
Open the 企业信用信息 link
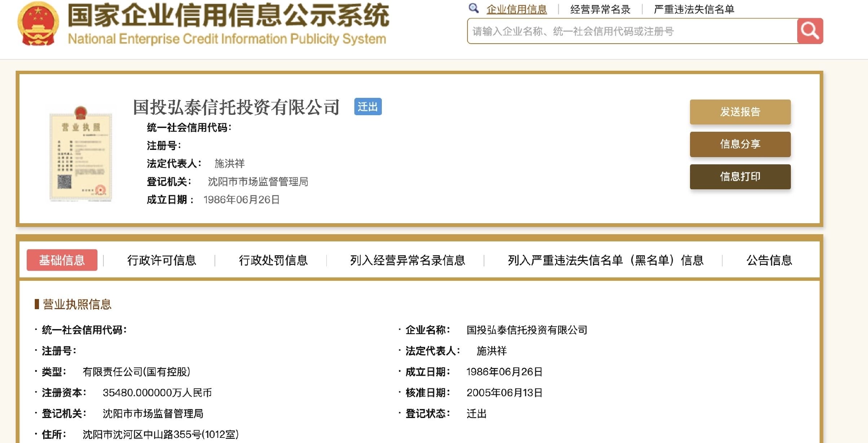click(x=517, y=9)
